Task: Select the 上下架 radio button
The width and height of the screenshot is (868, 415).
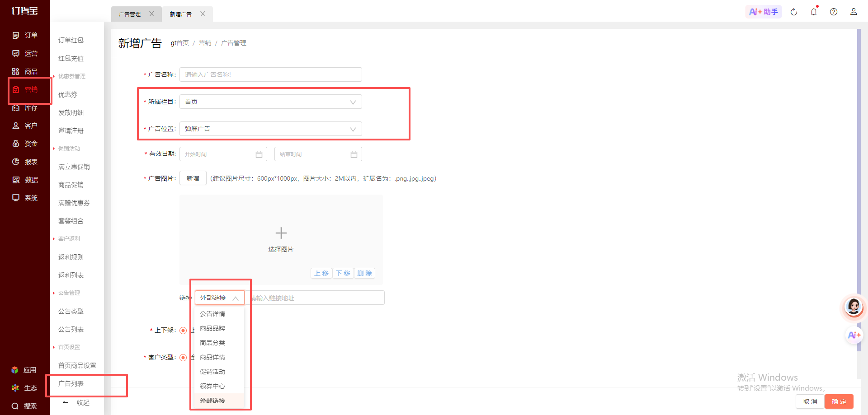Action: 183,331
